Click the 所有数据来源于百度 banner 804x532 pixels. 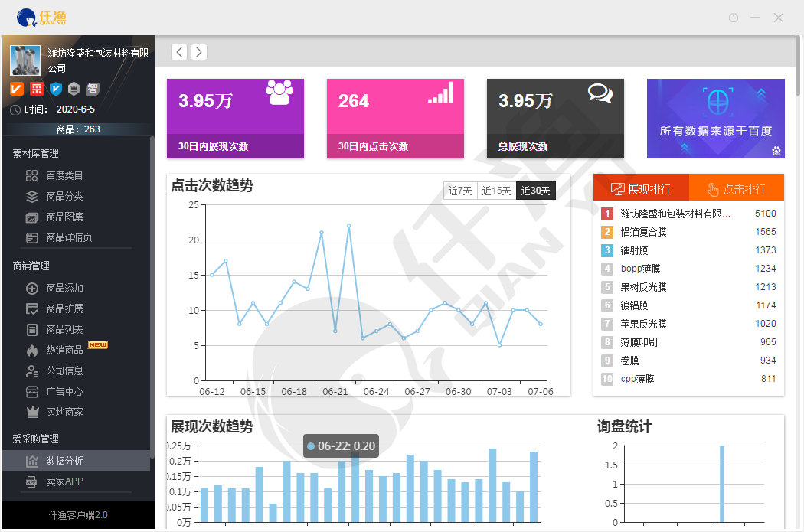pyautogui.click(x=715, y=119)
